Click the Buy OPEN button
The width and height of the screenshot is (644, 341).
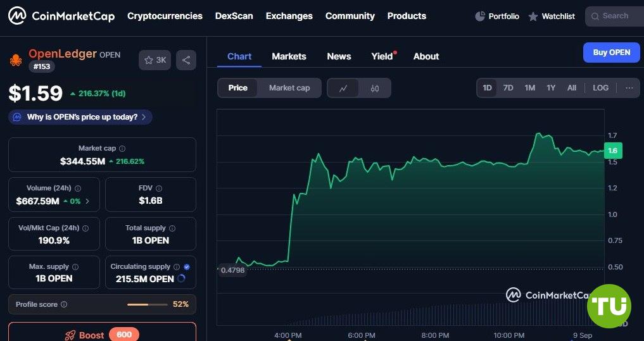tap(612, 53)
